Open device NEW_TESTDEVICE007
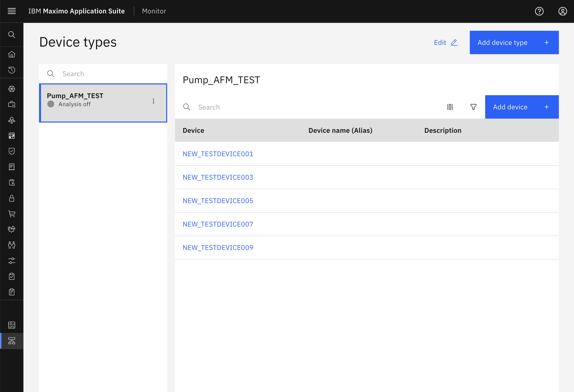 point(218,224)
